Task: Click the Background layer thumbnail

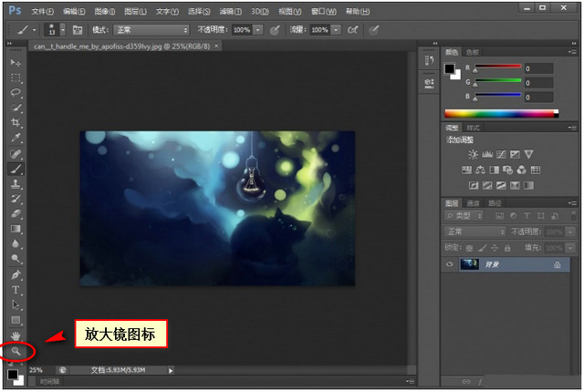Action: point(469,264)
